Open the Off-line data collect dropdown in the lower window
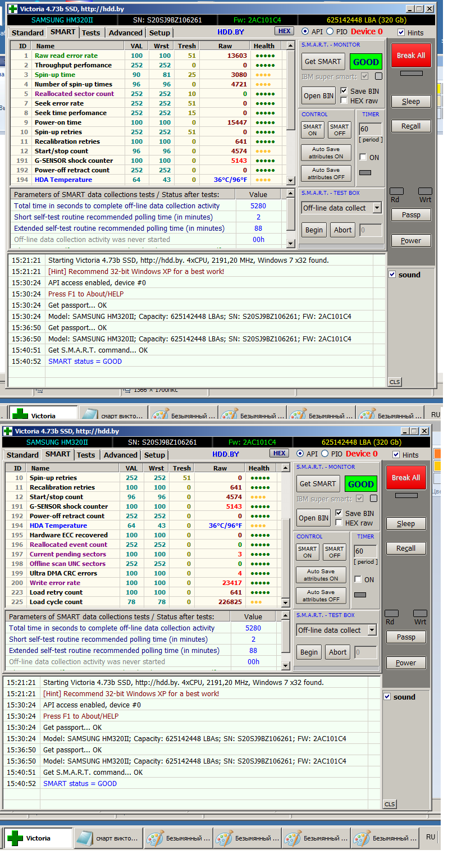Screen dimensions: 457x868 [x=372, y=630]
